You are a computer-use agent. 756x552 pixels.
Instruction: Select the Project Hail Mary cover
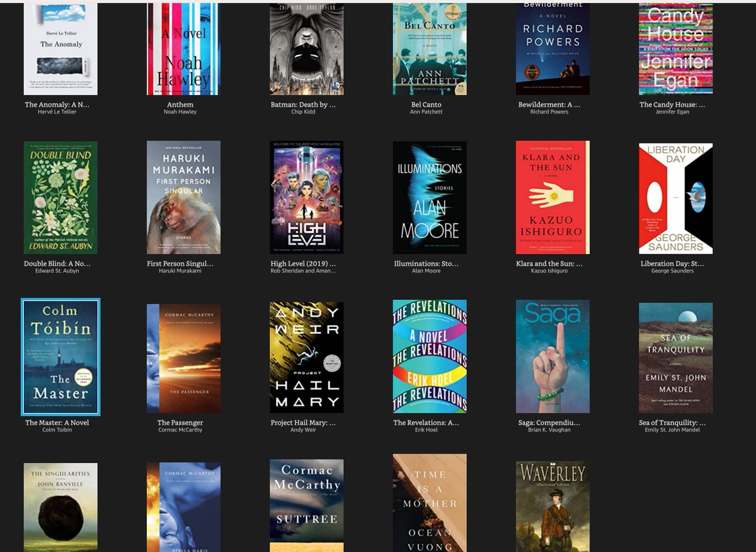[306, 357]
